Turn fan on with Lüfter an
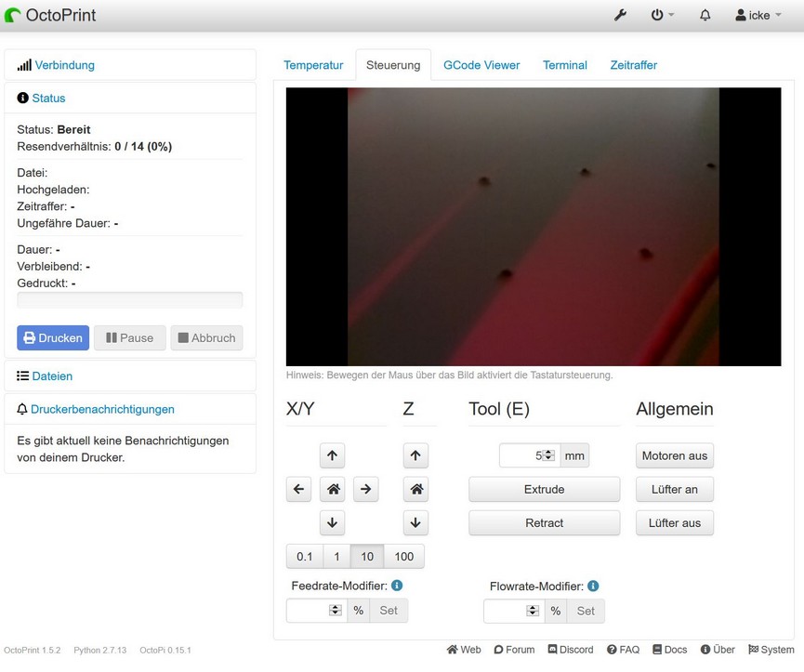804x672 pixels. [x=674, y=490]
